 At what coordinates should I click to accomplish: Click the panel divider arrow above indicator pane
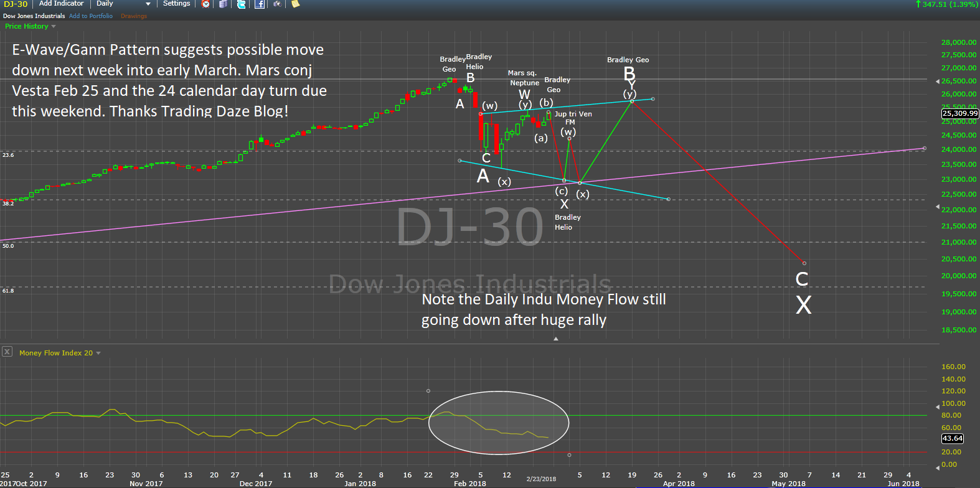click(x=556, y=339)
